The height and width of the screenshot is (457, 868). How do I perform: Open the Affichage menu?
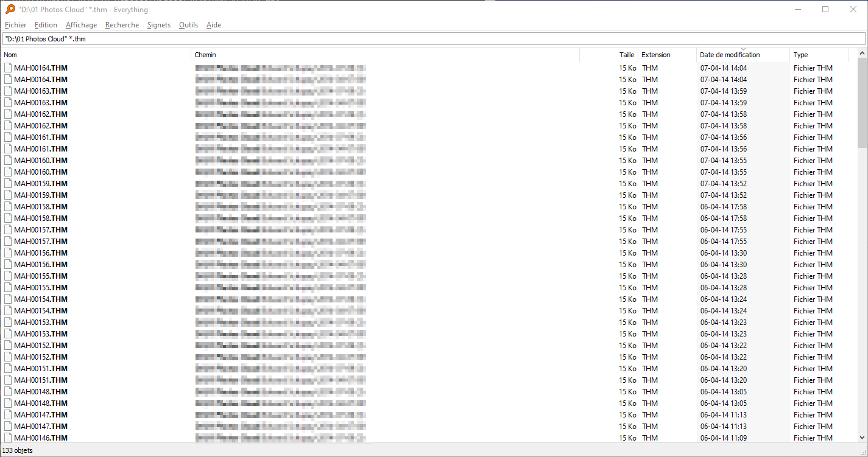click(81, 25)
